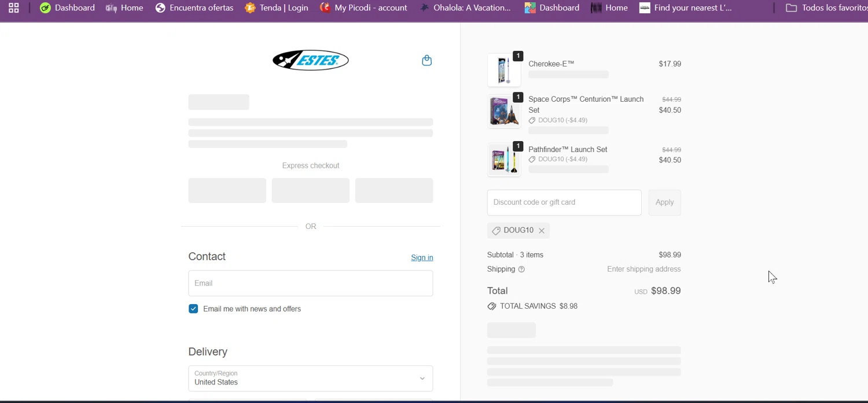The image size is (868, 403).
Task: Click the third express checkout button
Action: pyautogui.click(x=394, y=190)
